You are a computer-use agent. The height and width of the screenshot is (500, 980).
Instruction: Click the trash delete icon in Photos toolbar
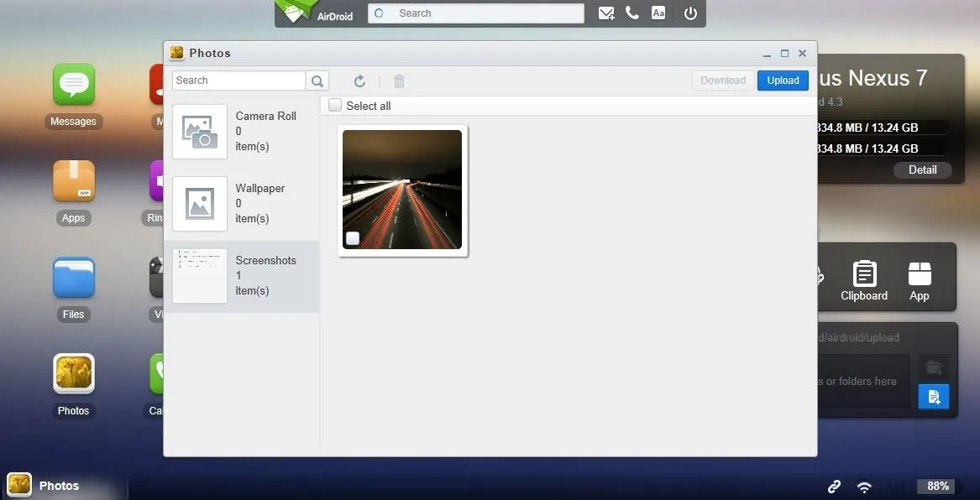click(x=400, y=81)
